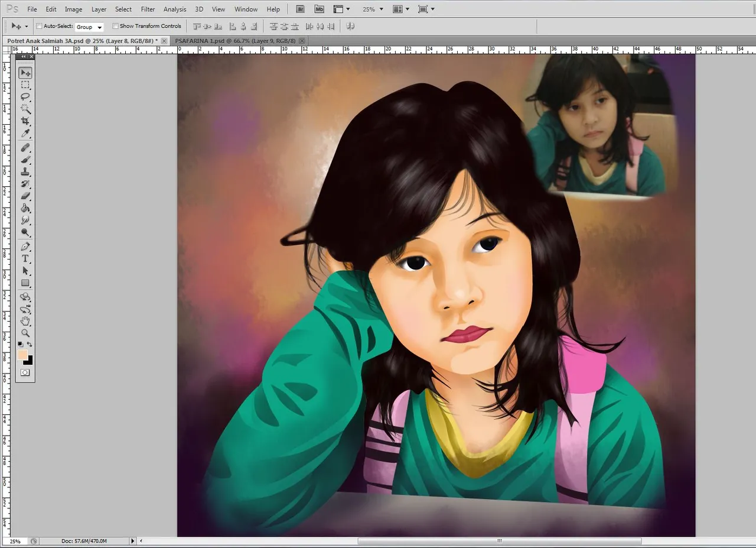Viewport: 756px width, 548px height.
Task: Select the History Brush tool
Action: pos(25,184)
